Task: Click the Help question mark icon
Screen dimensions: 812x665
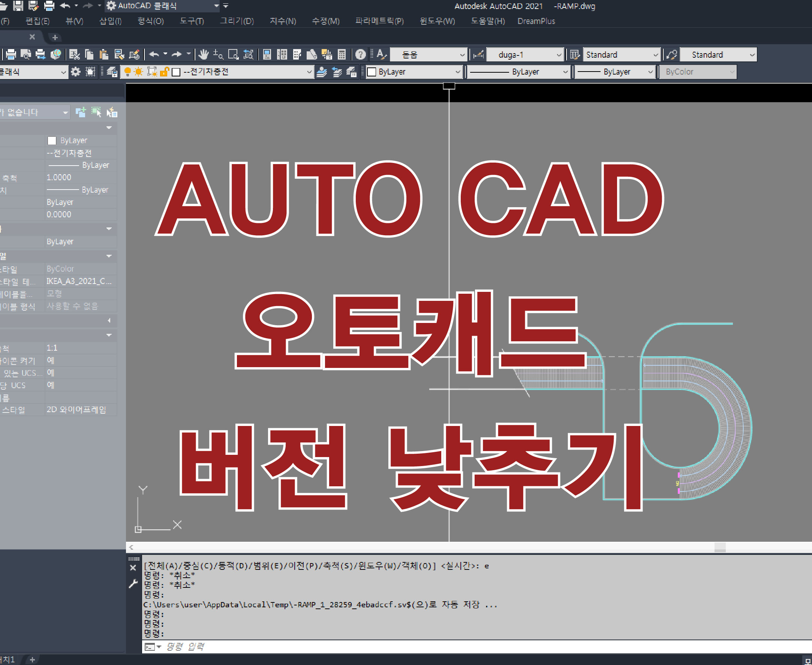Action: tap(360, 55)
